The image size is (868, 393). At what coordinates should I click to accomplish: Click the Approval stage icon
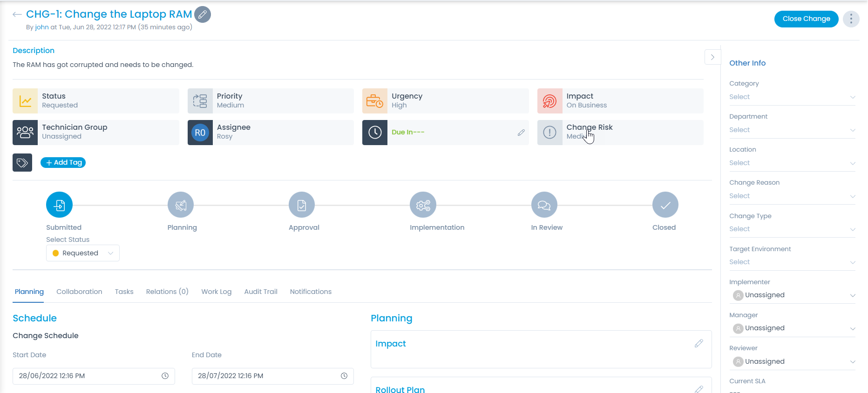pos(302,205)
